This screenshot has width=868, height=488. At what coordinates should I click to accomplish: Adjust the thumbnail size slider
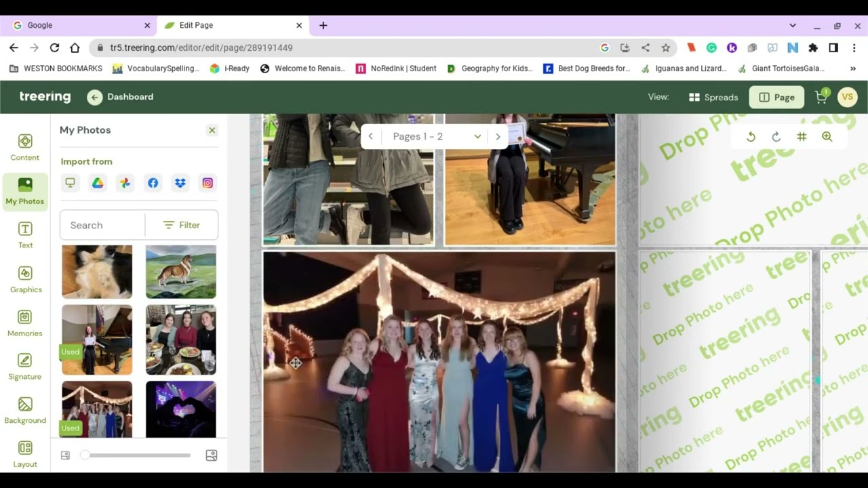coord(138,455)
